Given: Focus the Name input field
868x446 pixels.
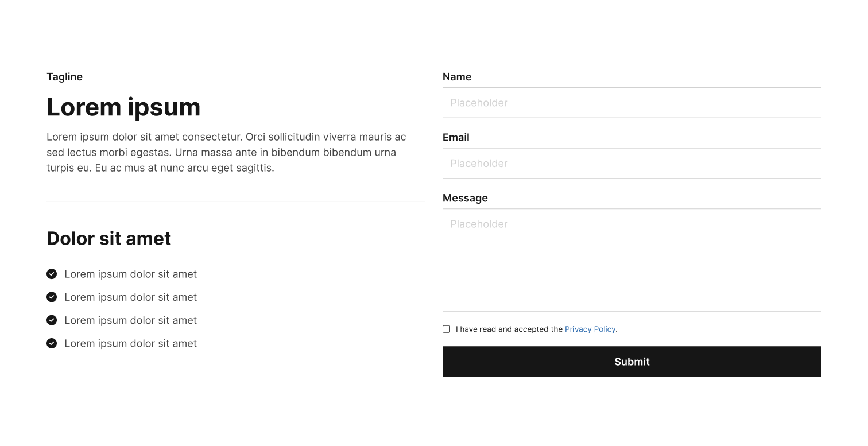Looking at the screenshot, I should 631,103.
